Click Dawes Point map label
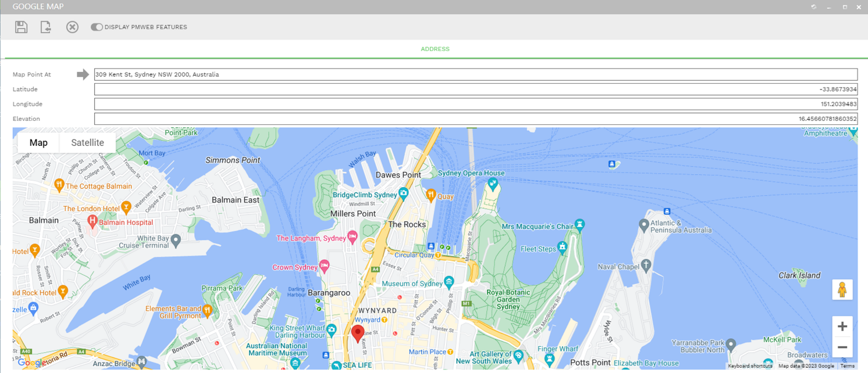The width and height of the screenshot is (868, 373). coord(399,174)
